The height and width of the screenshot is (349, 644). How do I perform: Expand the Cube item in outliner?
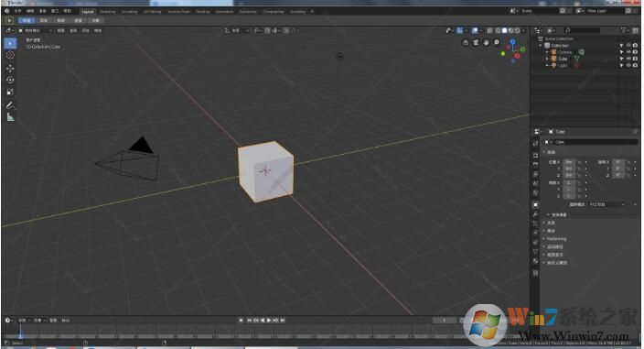point(547,59)
